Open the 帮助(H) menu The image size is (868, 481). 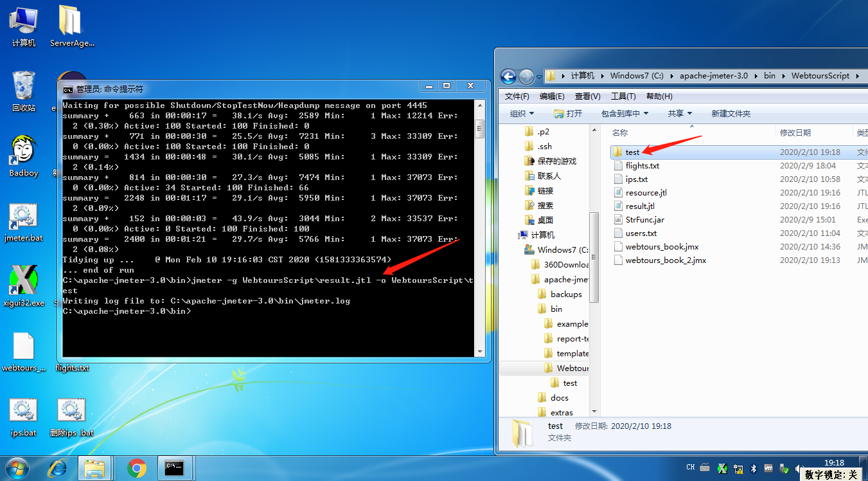(659, 96)
